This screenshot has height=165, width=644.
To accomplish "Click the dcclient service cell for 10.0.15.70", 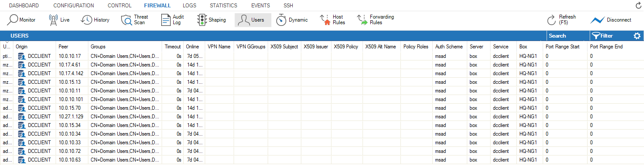I will (x=503, y=108).
